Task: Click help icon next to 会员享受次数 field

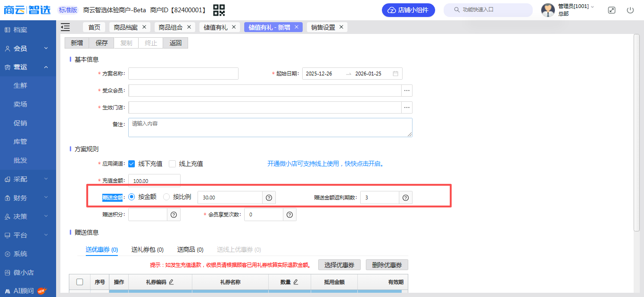Action: click(289, 215)
